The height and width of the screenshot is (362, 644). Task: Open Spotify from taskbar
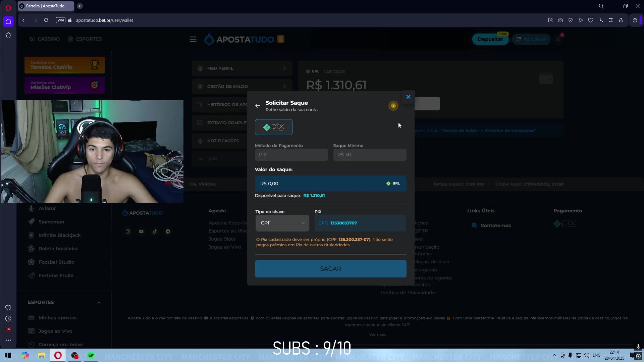[91, 355]
